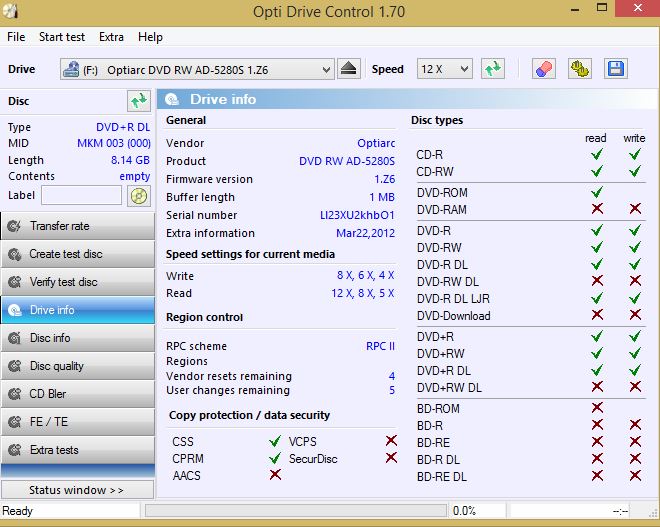The width and height of the screenshot is (660, 527).
Task: Click the BD-ROM read cross mark
Action: click(597, 407)
